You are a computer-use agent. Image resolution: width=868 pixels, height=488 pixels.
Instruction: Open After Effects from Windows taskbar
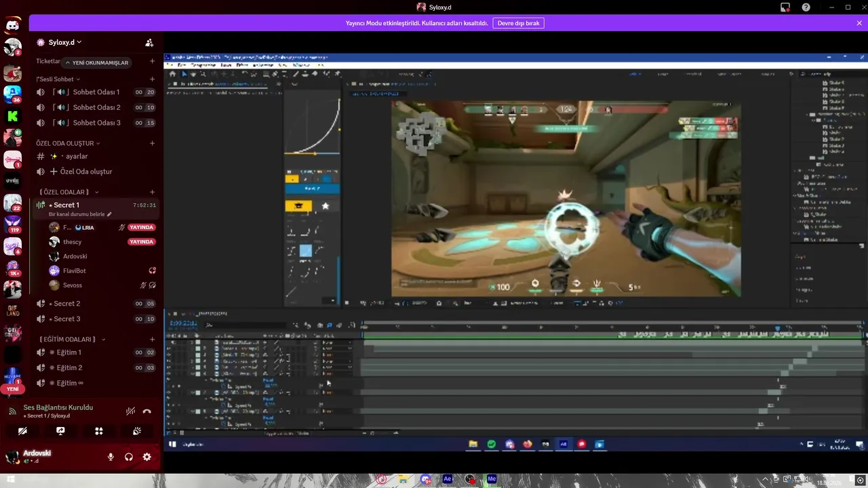(x=448, y=479)
